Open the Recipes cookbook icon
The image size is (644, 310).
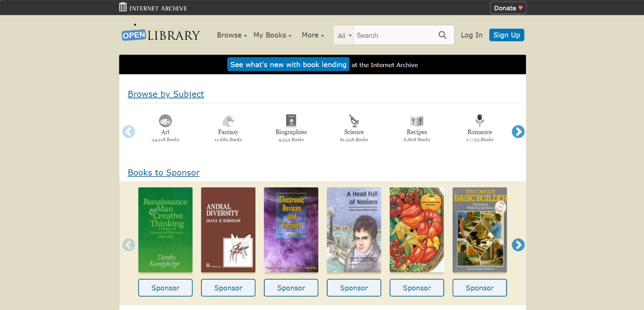tap(417, 121)
